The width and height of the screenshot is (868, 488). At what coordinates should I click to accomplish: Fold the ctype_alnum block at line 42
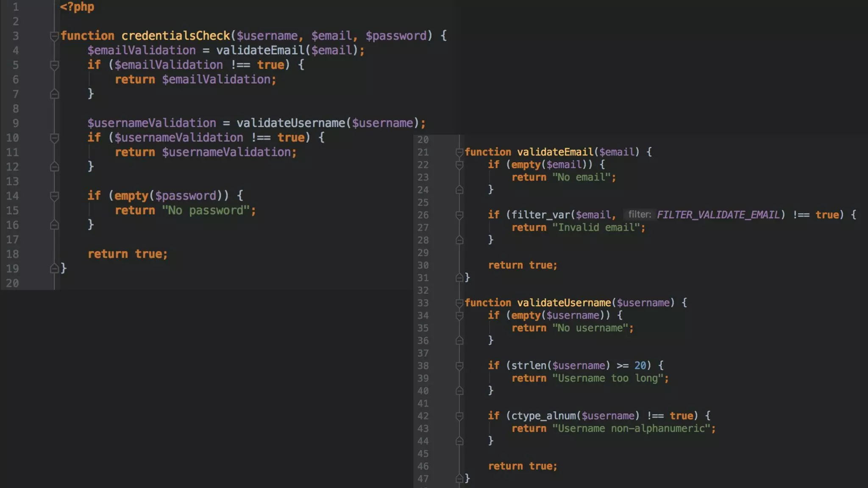[459, 416]
